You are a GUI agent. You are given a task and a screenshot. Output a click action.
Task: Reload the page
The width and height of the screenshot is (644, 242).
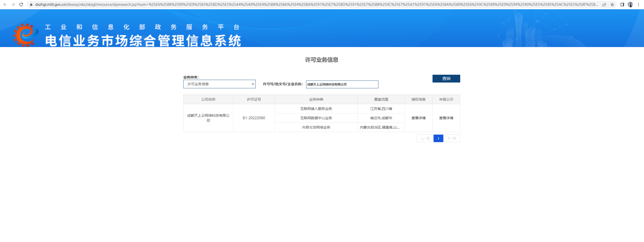click(21, 5)
